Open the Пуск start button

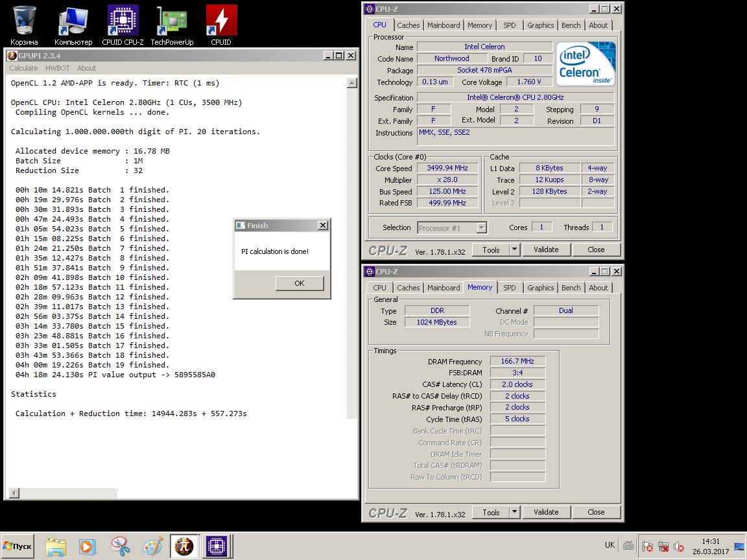point(18,546)
